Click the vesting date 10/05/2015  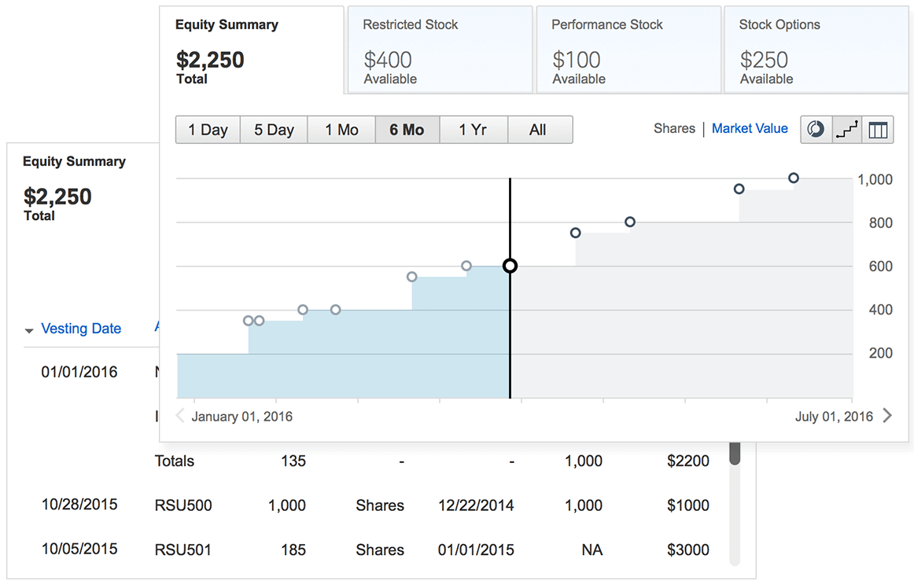79,549
